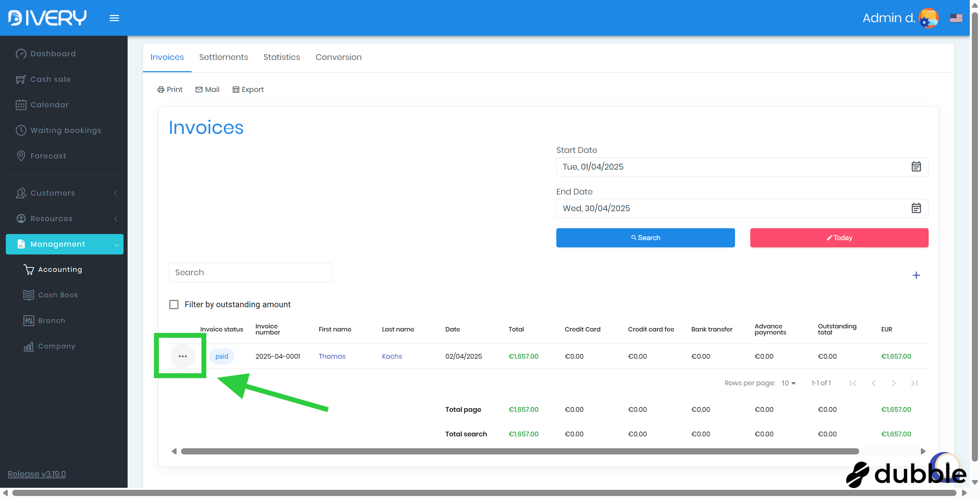Toggle Filter by outstanding amount checkbox
Screen dimensions: 980x498
click(x=174, y=304)
